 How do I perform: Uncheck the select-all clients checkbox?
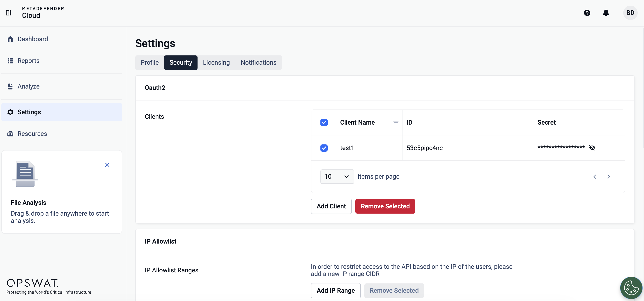(x=324, y=122)
